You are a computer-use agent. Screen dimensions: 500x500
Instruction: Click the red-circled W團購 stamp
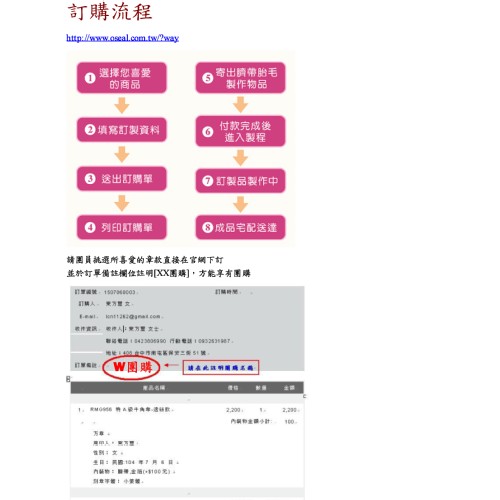point(131,368)
